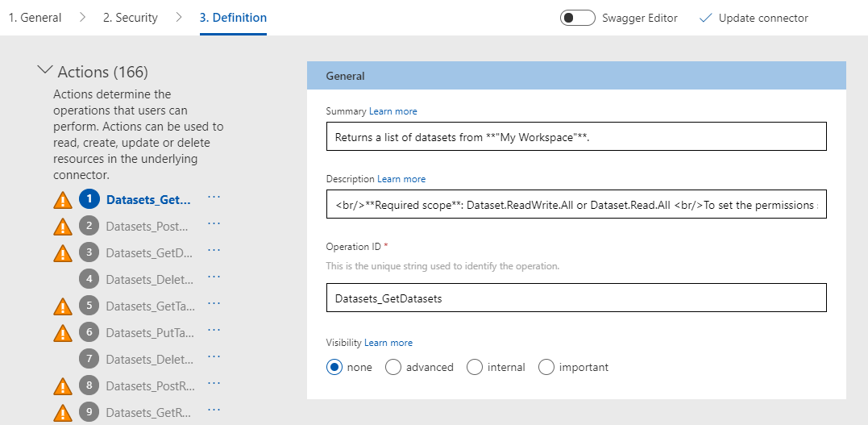
Task: Go to the 1. General step
Action: click(35, 18)
